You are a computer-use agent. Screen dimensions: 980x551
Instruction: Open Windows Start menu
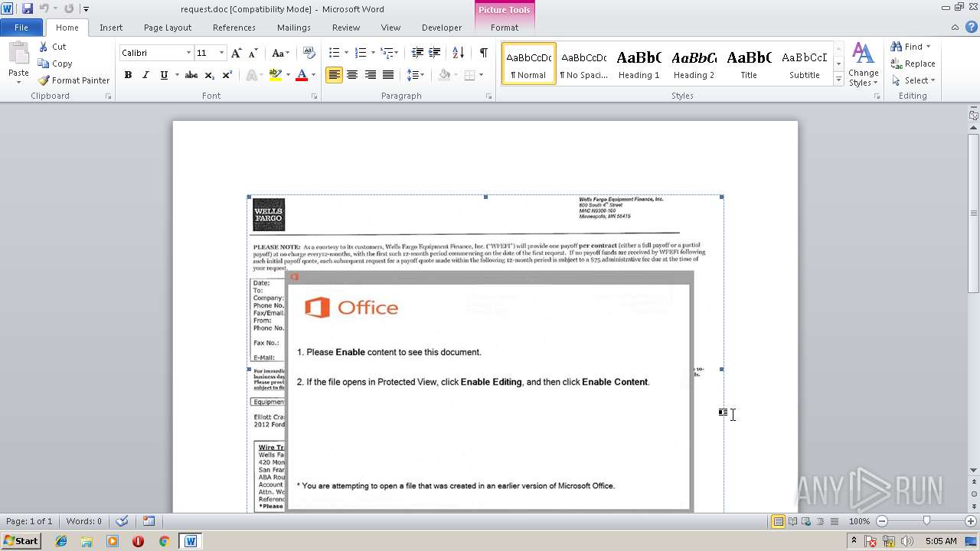click(21, 541)
